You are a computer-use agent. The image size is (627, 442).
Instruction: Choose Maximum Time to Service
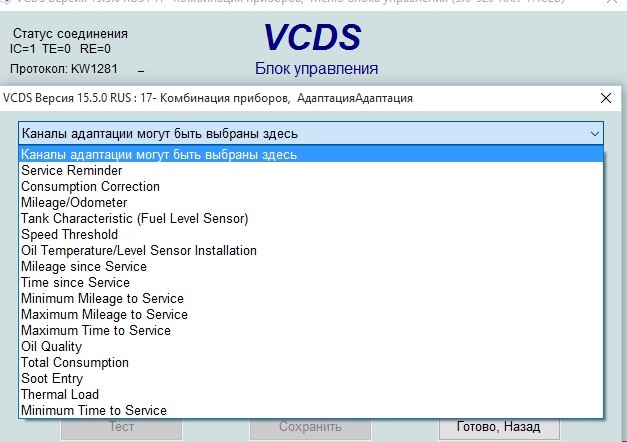coord(311,330)
